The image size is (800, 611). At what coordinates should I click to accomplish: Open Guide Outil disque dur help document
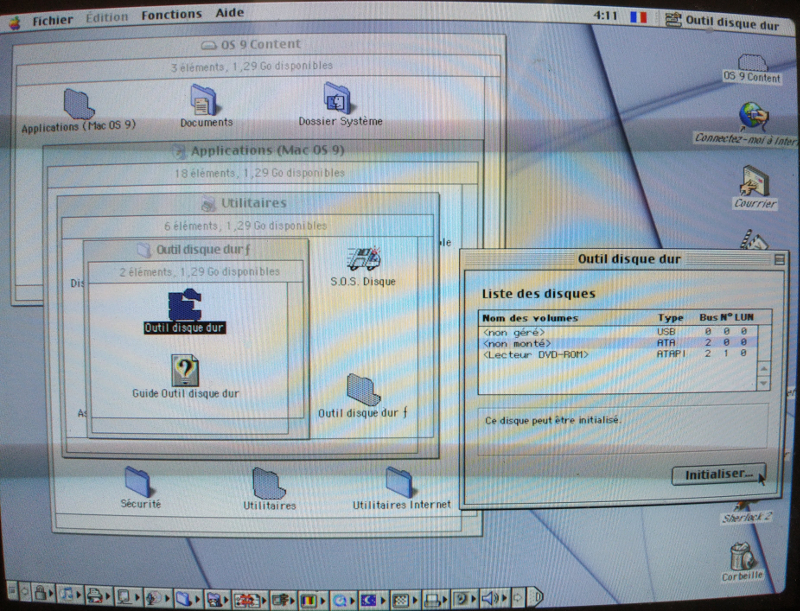(x=185, y=370)
